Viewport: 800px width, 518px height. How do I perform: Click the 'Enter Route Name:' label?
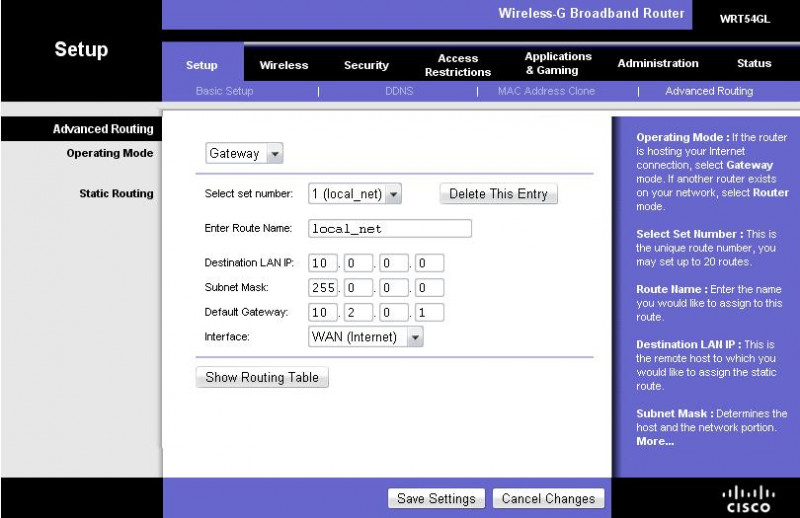[248, 228]
